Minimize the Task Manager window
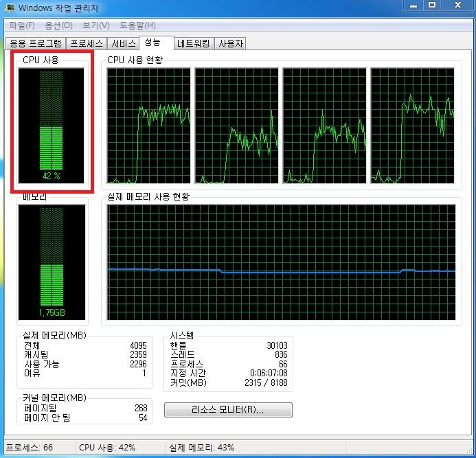 point(413,5)
